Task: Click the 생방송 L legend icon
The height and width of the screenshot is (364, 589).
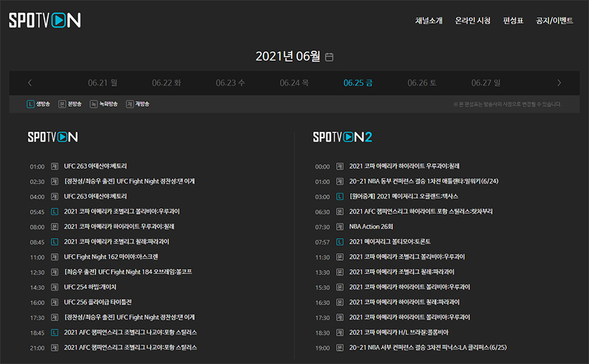Action: click(30, 104)
